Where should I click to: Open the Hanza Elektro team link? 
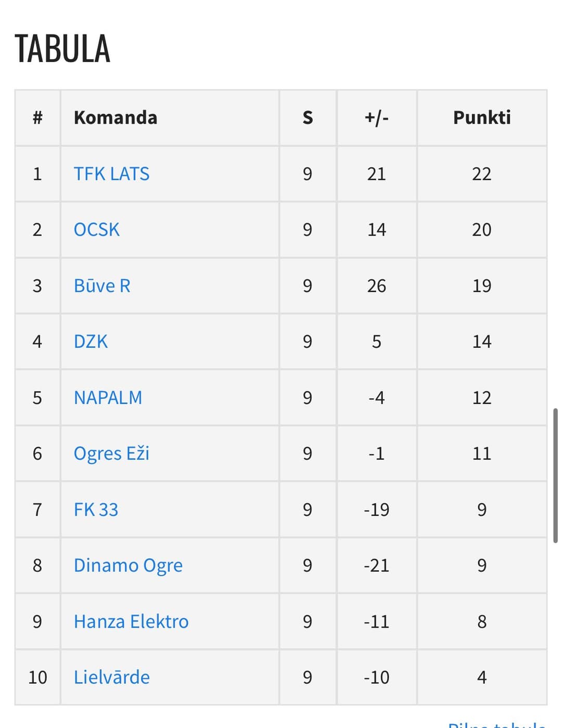[x=131, y=621]
